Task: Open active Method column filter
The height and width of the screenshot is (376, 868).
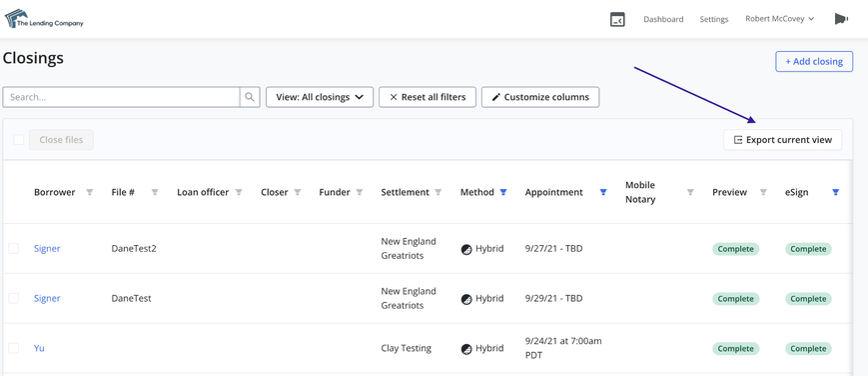Action: tap(503, 192)
